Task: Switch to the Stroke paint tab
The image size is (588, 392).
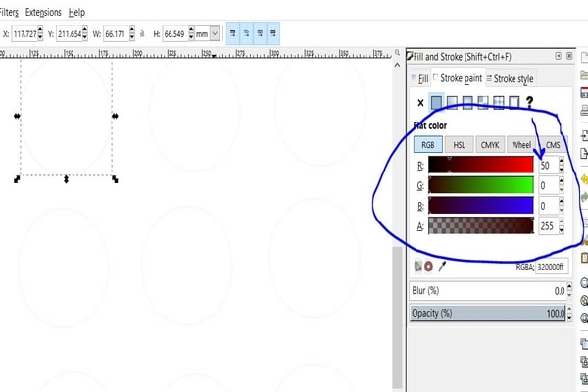Action: (x=458, y=78)
